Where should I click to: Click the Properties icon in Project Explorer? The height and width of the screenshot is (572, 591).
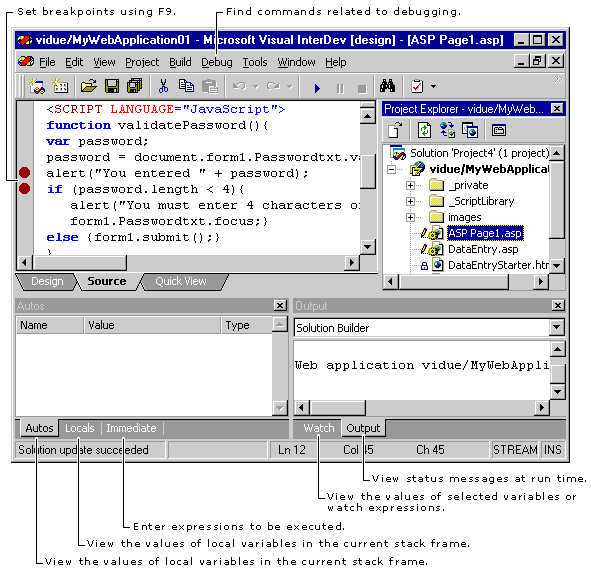(x=499, y=130)
